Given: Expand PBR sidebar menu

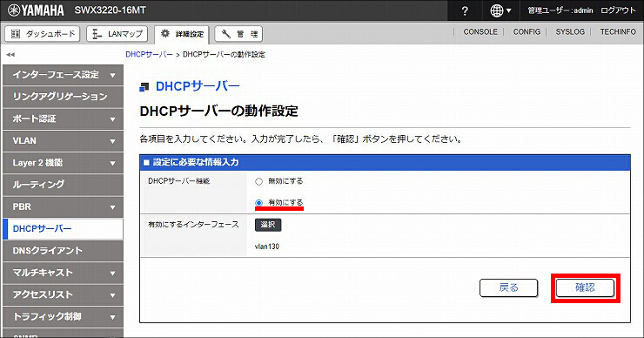Looking at the screenshot, I should 63,206.
